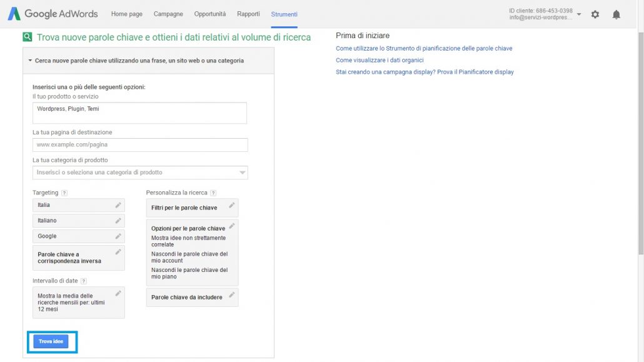This screenshot has width=644, height=362.
Task: Click the monthly searches date range text
Action: (71, 303)
